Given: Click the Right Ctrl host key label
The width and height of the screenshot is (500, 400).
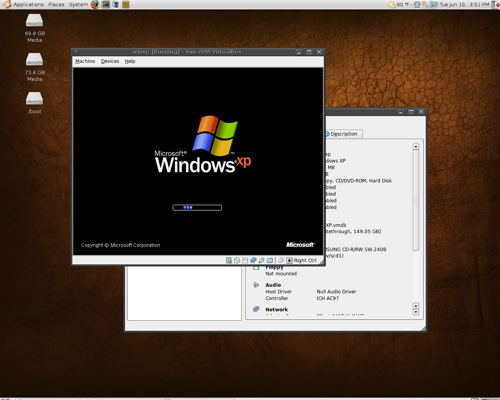Looking at the screenshot, I should point(305,260).
